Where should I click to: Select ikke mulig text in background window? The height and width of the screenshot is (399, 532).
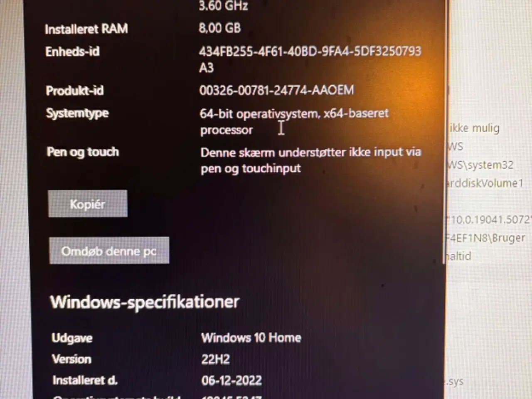[x=474, y=128]
